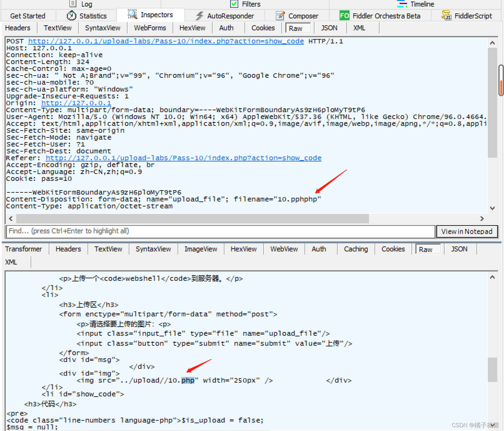Click the response pane vertical scrollbar thumb
Viewport: 504px width, 431px height.
pyautogui.click(x=492, y=370)
